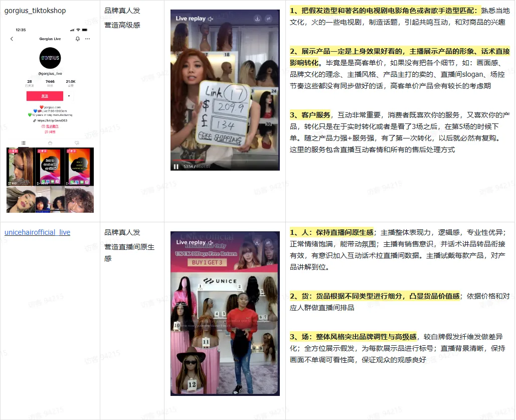The image size is (516, 420).
Task: Open the bottom-row curly black wig video
Action: coord(50,200)
